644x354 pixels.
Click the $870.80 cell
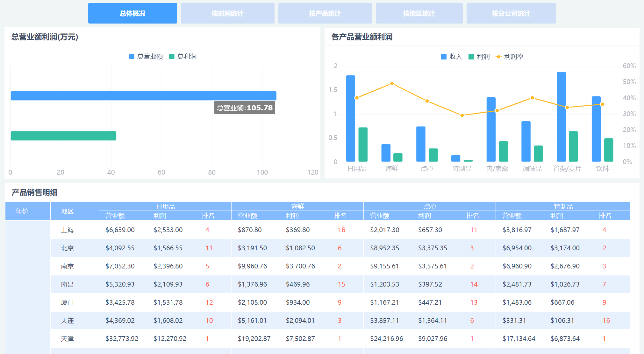click(x=250, y=230)
